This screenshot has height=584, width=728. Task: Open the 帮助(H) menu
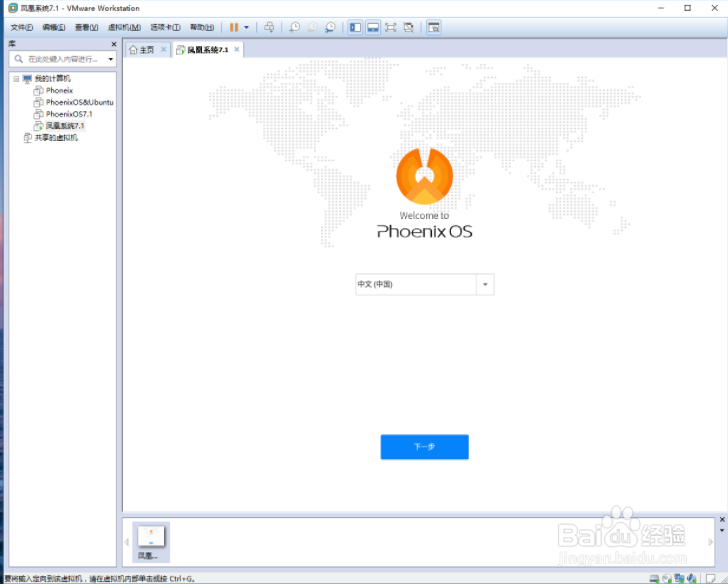point(202,27)
